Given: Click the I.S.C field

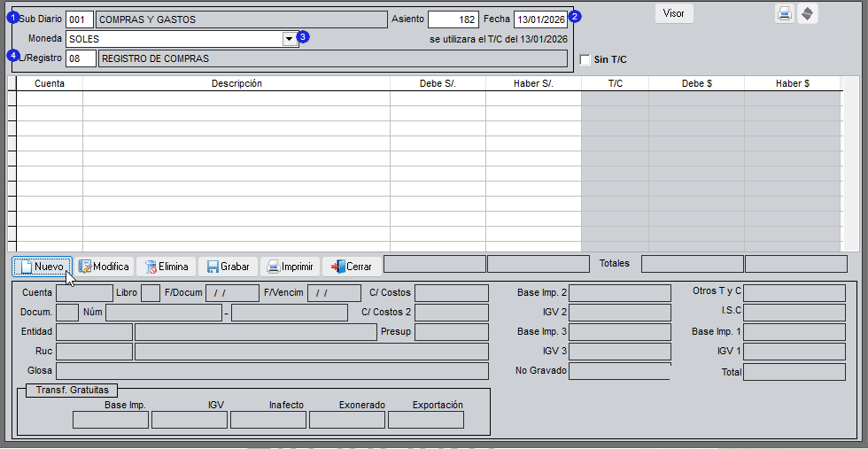Looking at the screenshot, I should pyautogui.click(x=794, y=313).
